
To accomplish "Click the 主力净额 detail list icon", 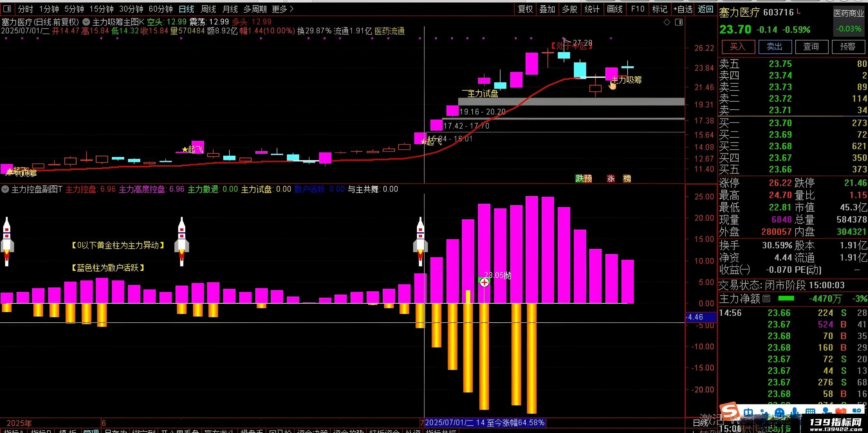I will pyautogui.click(x=766, y=298).
